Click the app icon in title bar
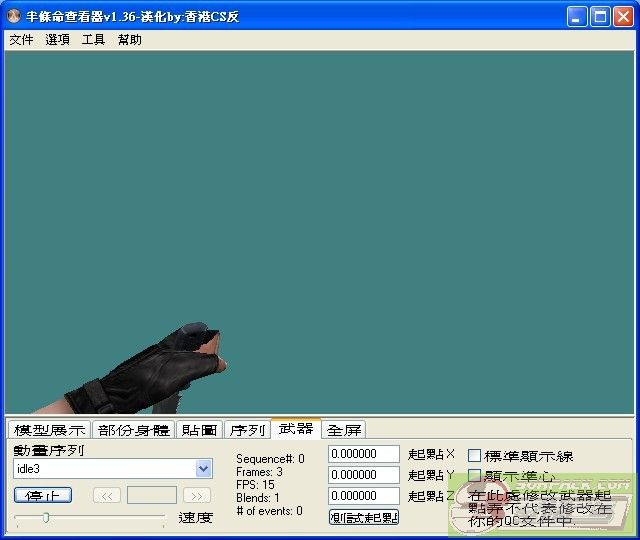The height and width of the screenshot is (540, 640). tap(14, 16)
